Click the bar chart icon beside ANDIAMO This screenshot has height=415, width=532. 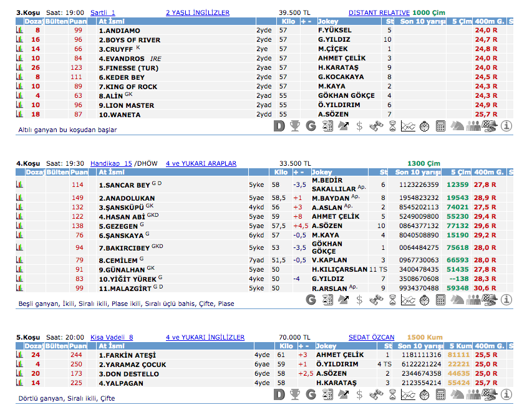coord(19,30)
